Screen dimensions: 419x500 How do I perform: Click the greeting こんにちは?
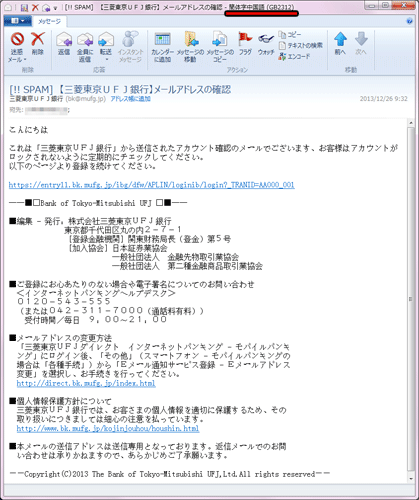28,130
